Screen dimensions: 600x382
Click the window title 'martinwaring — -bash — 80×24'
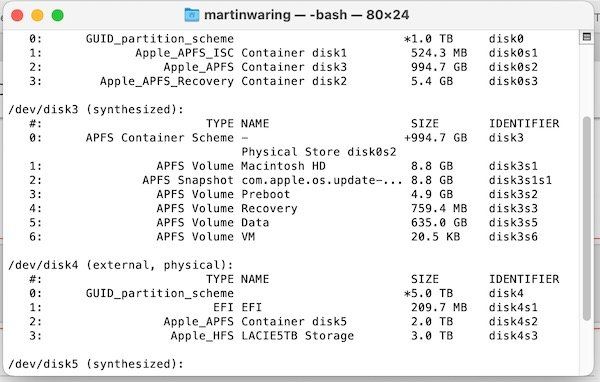[x=307, y=15]
